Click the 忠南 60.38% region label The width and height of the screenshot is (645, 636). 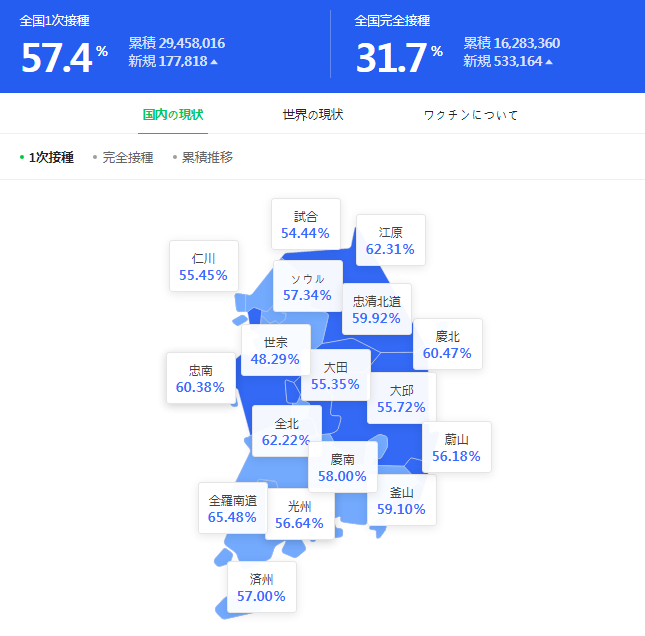[200, 378]
